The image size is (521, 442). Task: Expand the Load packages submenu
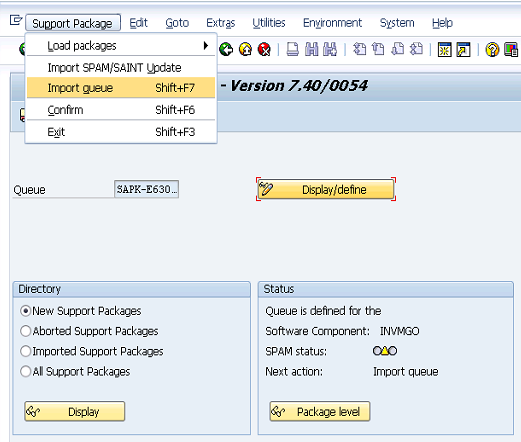coord(121,45)
